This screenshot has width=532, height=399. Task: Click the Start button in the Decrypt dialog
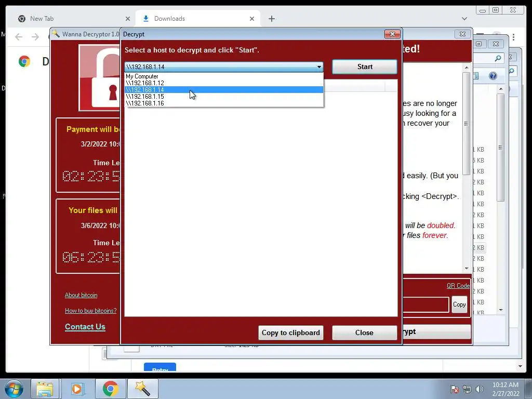tap(364, 67)
